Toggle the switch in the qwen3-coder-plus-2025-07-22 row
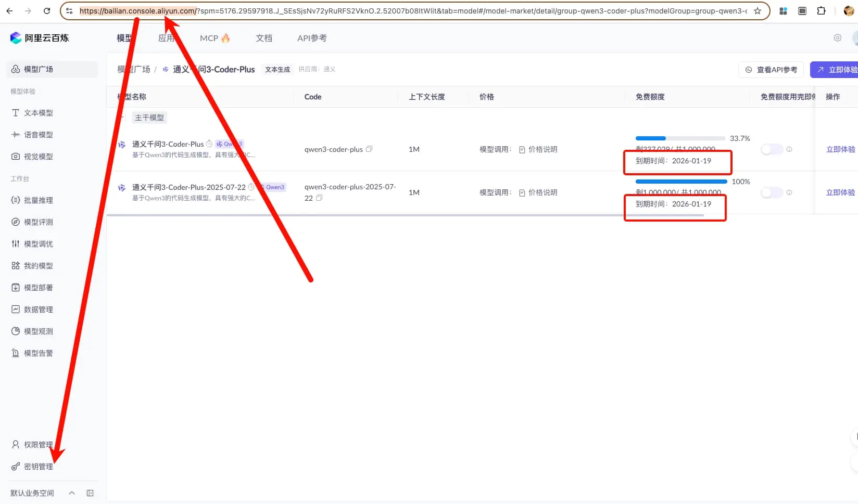This screenshot has height=504, width=858. [x=772, y=192]
